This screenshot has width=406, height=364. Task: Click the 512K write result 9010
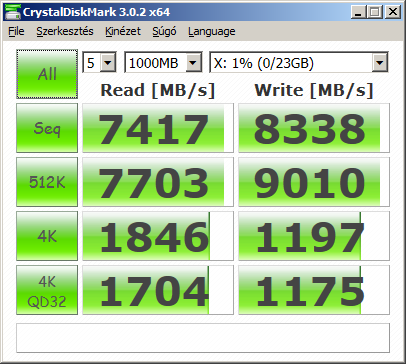(x=314, y=182)
